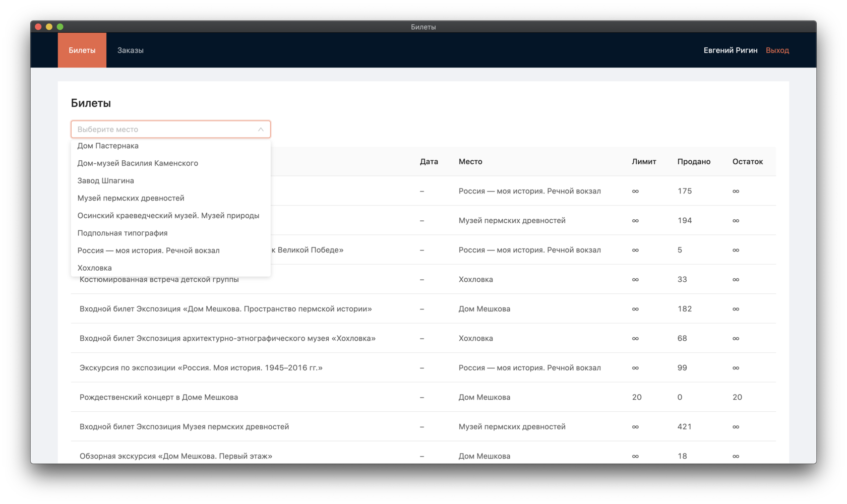Click the Лимит column header
847x504 pixels.
pos(644,162)
